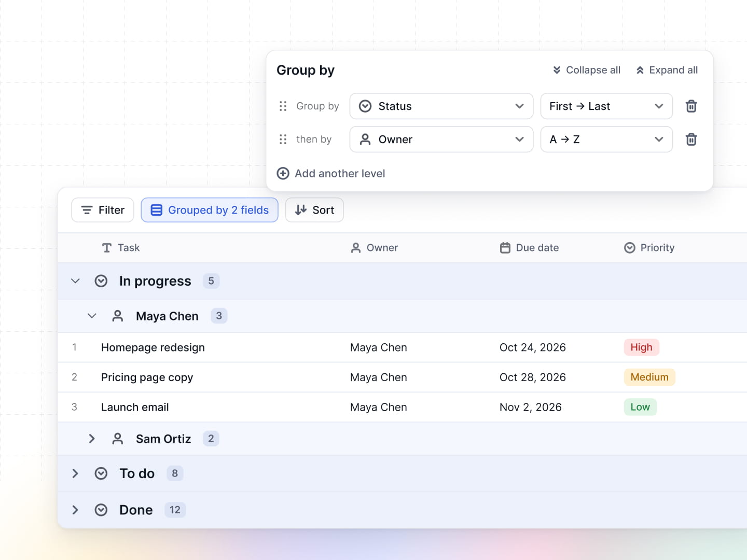The image size is (747, 560).
Task: Click the Launch email task
Action: (x=135, y=408)
